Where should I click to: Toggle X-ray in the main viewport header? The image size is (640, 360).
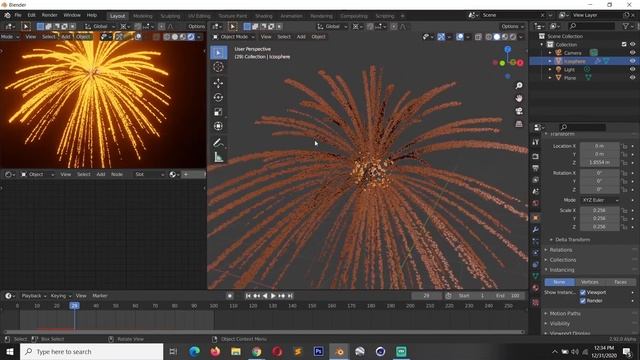coord(478,37)
